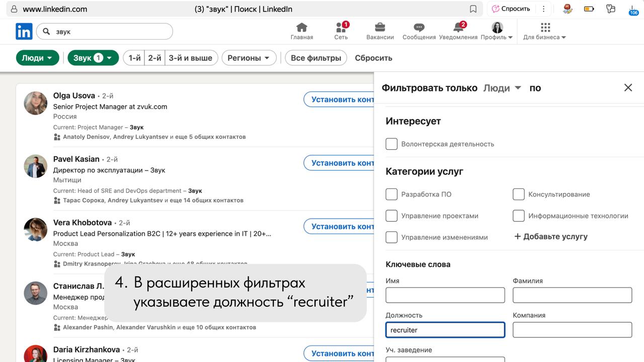Open Профиль avatar menu

(497, 31)
